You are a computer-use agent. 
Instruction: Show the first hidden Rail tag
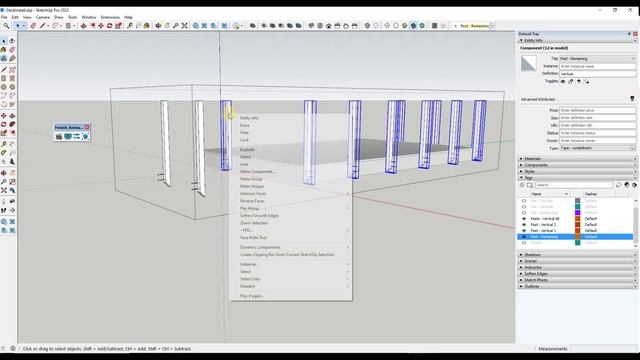point(524,201)
